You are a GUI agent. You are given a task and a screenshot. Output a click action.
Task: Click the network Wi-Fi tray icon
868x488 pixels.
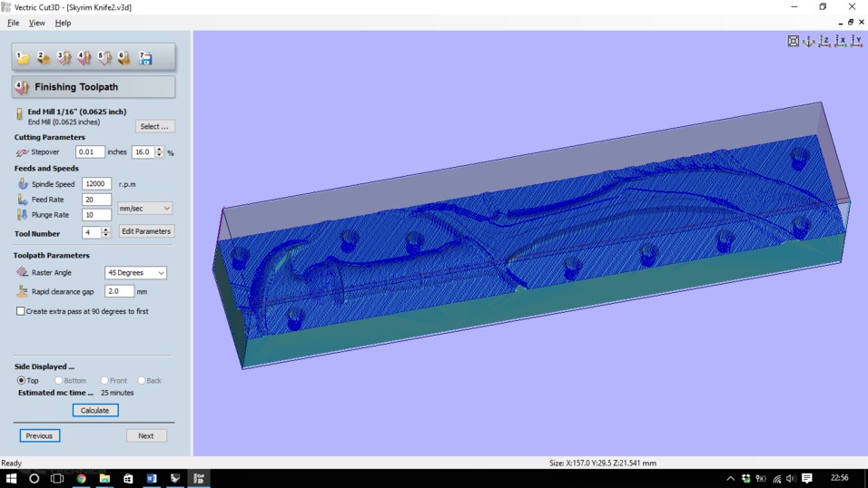point(776,479)
